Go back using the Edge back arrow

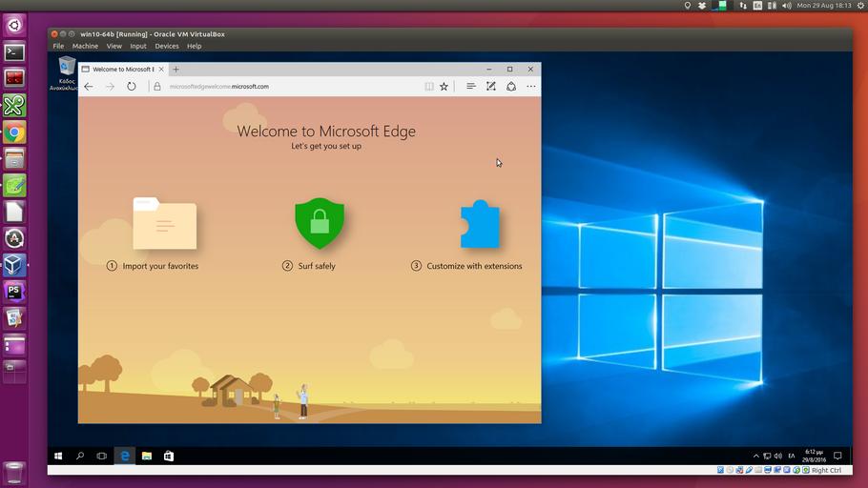click(89, 87)
